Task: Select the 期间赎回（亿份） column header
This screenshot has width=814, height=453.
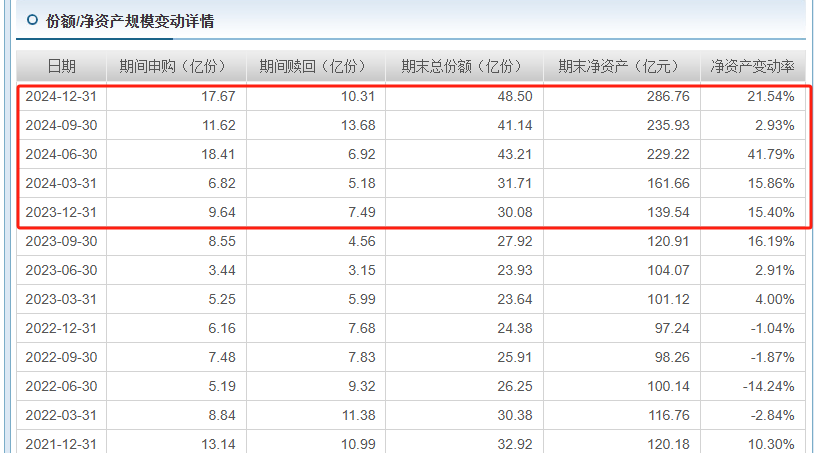Action: [x=315, y=67]
